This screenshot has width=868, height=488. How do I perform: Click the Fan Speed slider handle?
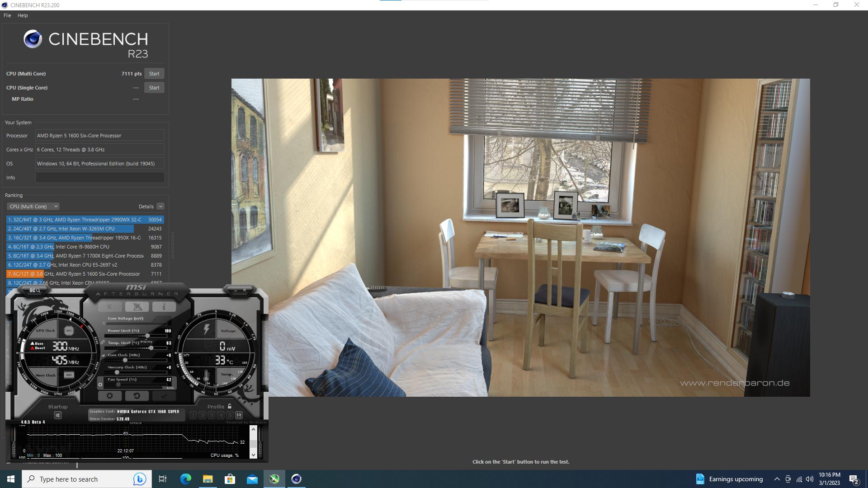(118, 385)
